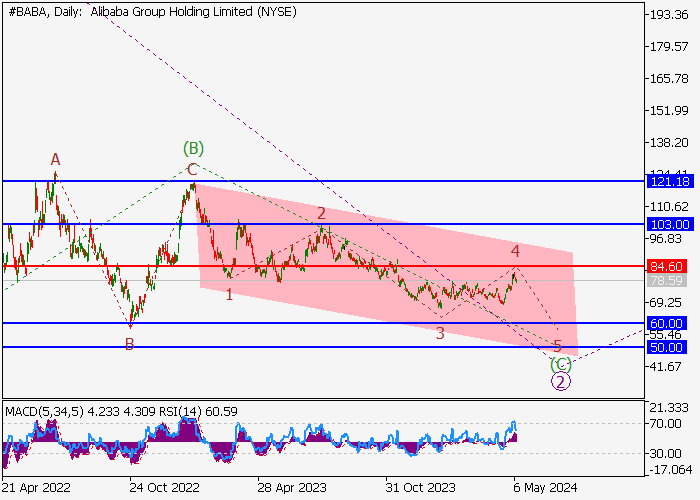Click the 21.333 oscillator scale value
The image size is (700, 500).
pos(669,408)
